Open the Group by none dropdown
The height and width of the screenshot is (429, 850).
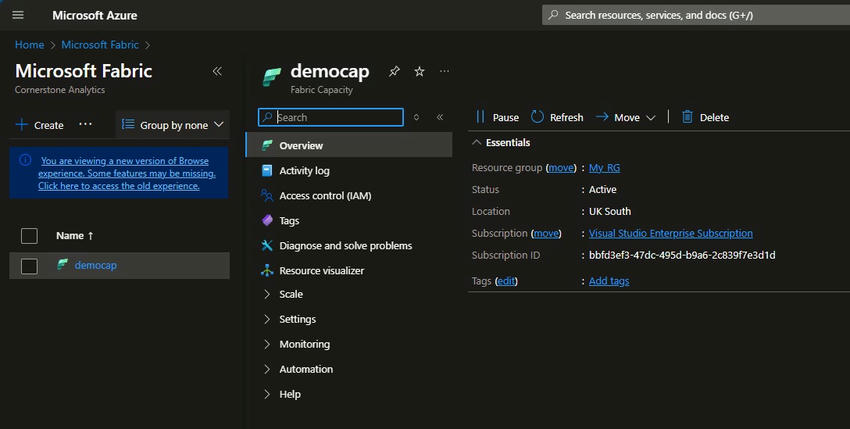[172, 125]
